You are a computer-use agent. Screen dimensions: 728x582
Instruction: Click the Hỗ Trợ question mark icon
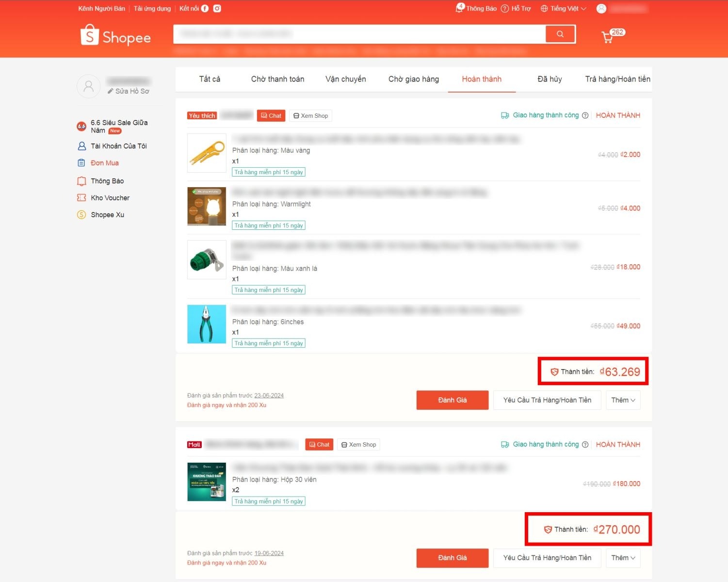coord(505,8)
